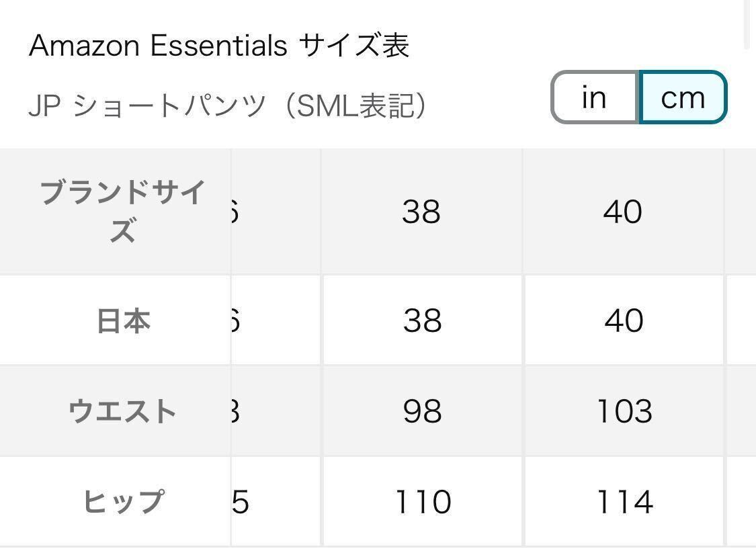Click brand size 40 cell
Viewport: 756px width, 555px height.
pyautogui.click(x=623, y=211)
